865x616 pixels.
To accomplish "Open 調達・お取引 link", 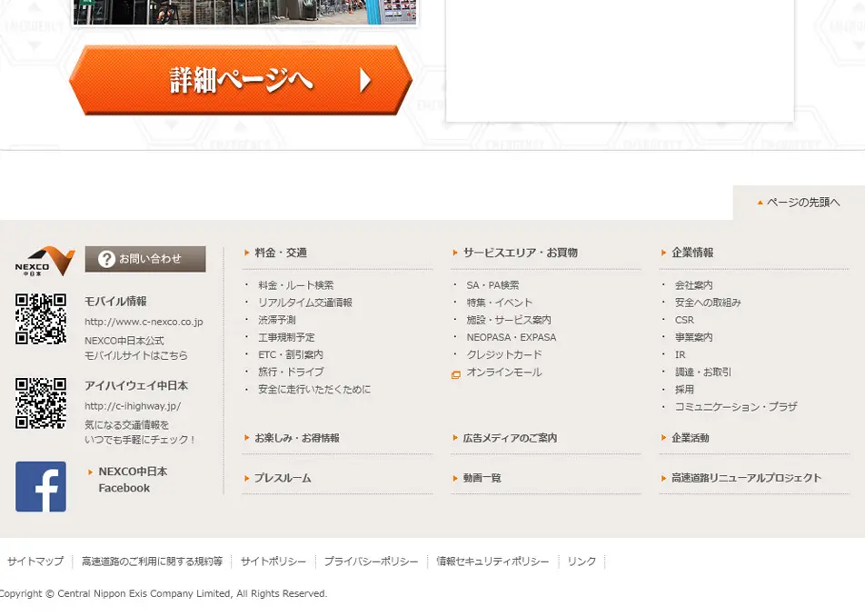I will coord(703,372).
